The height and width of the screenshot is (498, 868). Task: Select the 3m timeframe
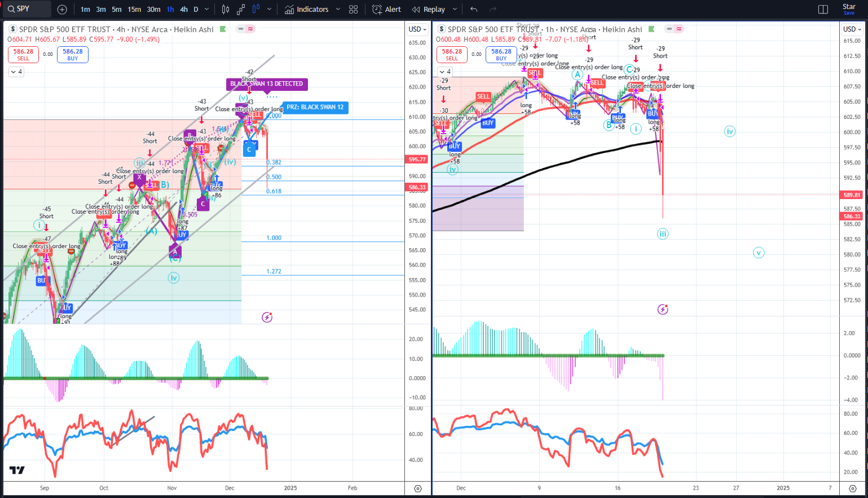101,9
